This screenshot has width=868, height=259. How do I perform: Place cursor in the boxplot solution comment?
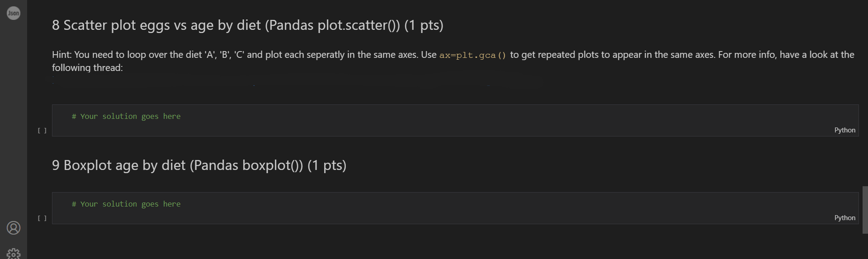[x=126, y=204]
